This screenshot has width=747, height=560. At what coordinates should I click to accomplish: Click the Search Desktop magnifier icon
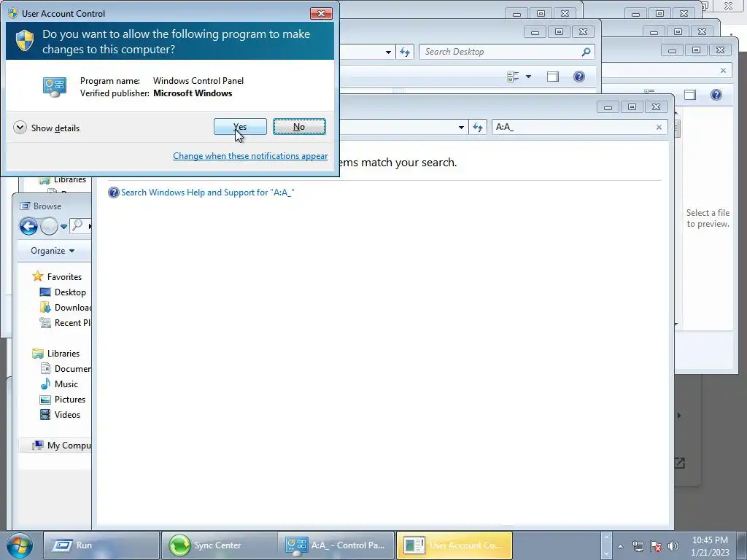tap(586, 52)
